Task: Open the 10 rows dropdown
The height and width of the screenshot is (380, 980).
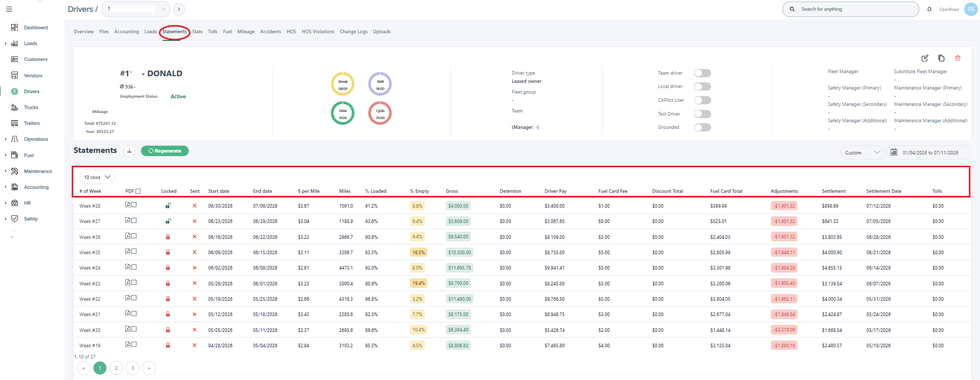Action: pos(97,177)
